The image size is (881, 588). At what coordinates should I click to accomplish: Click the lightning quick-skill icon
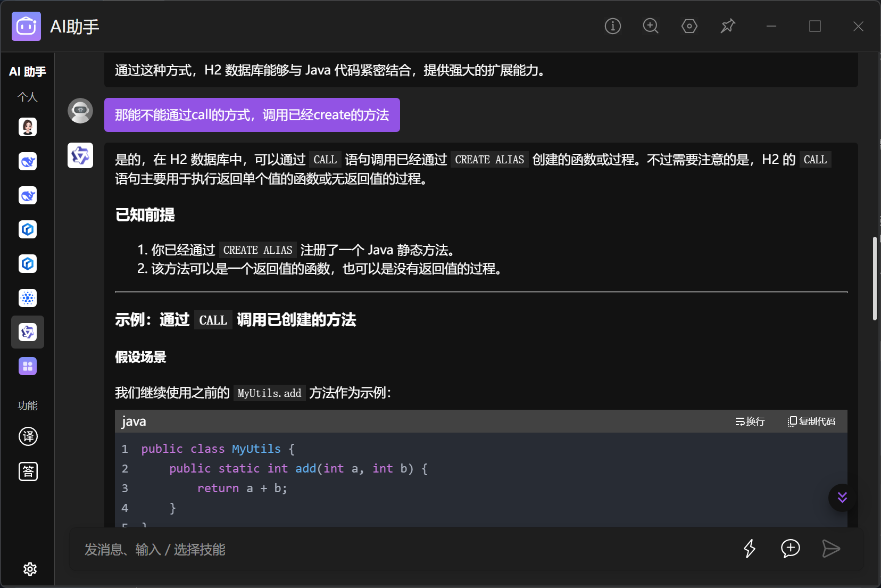pos(750,549)
